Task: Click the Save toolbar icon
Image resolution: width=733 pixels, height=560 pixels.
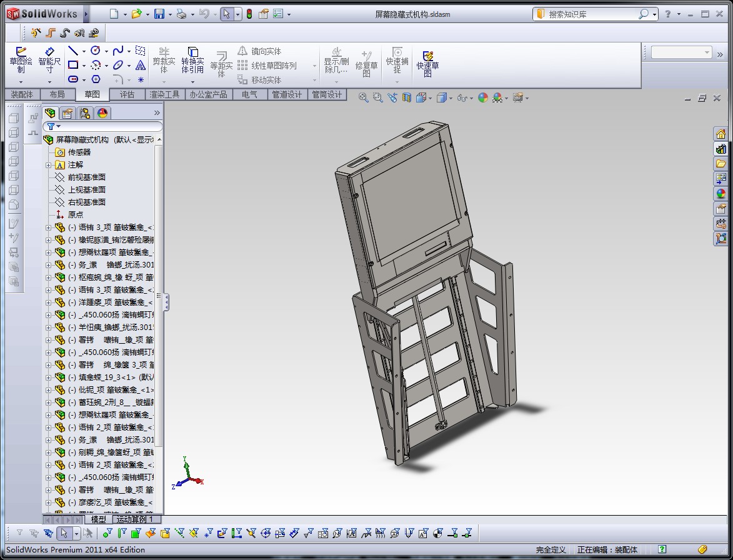Action: pyautogui.click(x=159, y=14)
